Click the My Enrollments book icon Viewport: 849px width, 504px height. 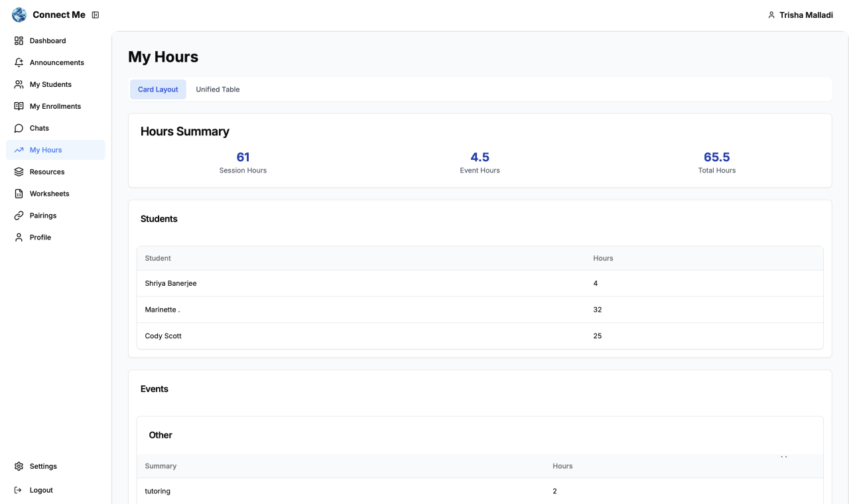tap(19, 106)
